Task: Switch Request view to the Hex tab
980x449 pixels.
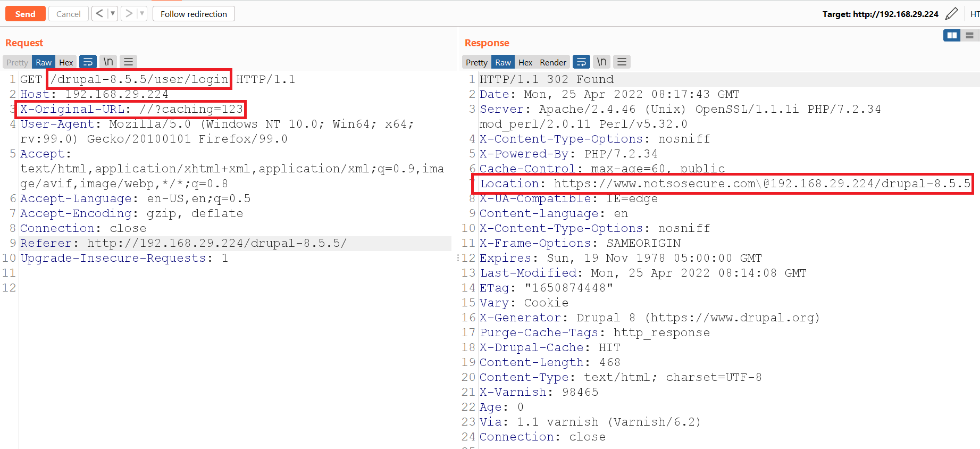Action: tap(66, 62)
